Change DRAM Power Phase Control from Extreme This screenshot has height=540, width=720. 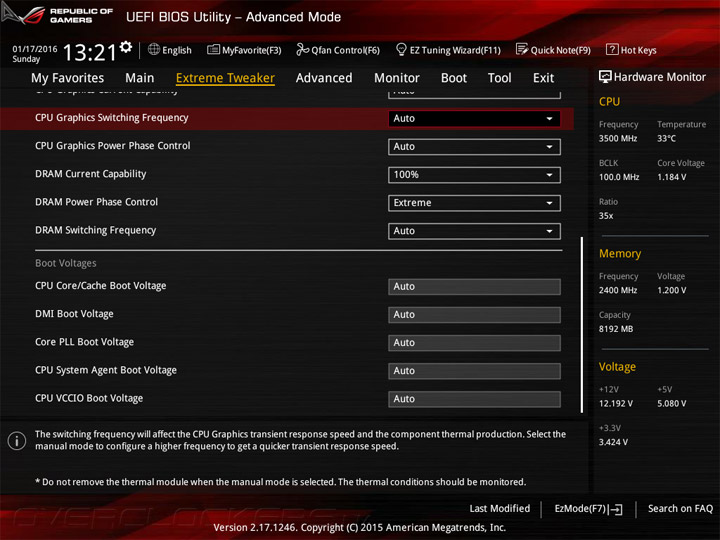click(x=474, y=202)
